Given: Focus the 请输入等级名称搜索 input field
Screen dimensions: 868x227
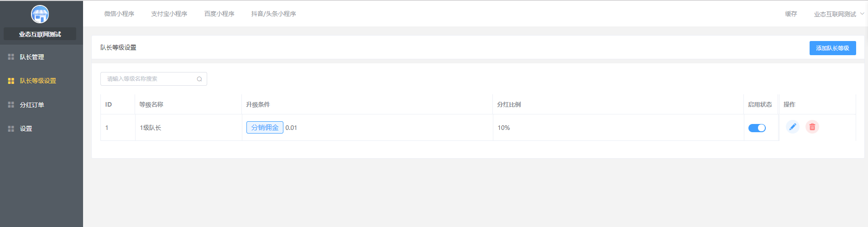Looking at the screenshot, I should pos(154,79).
